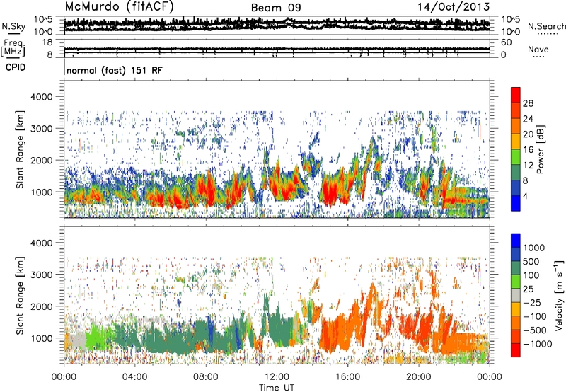Image resolution: width=566 pixels, height=392 pixels.
Task: Click the 12:00 time axis tick label
Action: (277, 377)
